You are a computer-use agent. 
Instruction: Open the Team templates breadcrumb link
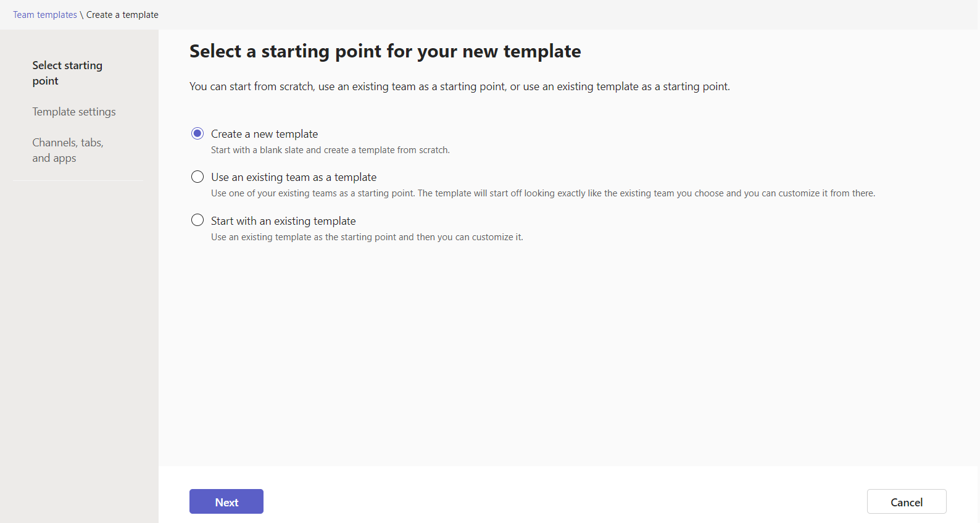pos(44,15)
